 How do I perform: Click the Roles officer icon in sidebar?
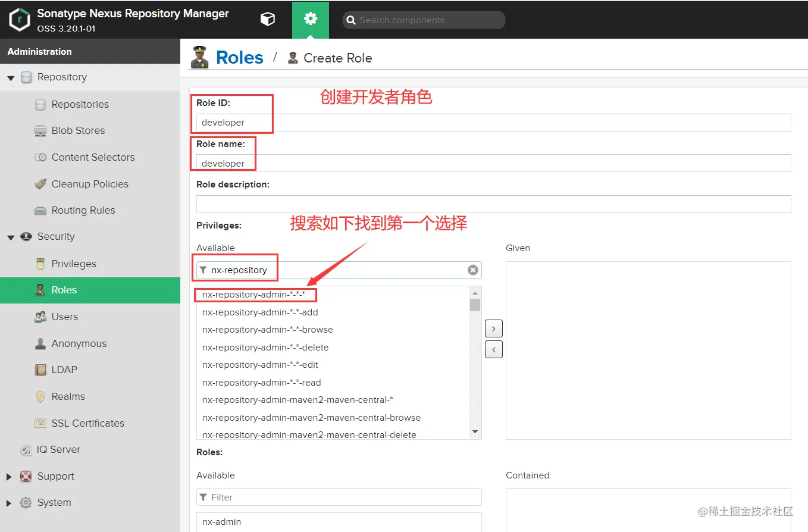40,290
